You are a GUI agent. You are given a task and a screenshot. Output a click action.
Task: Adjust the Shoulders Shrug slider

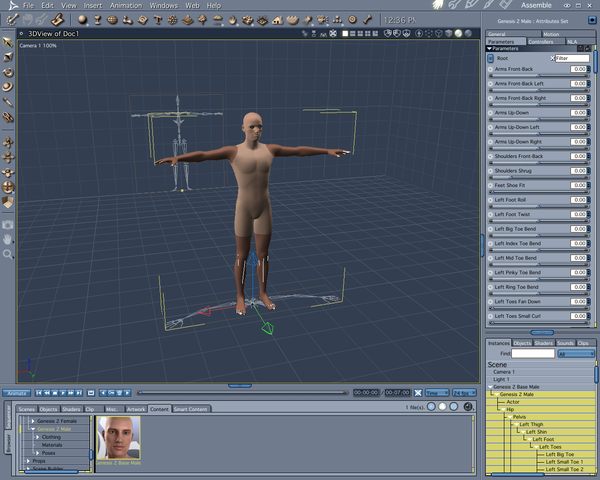(x=539, y=178)
